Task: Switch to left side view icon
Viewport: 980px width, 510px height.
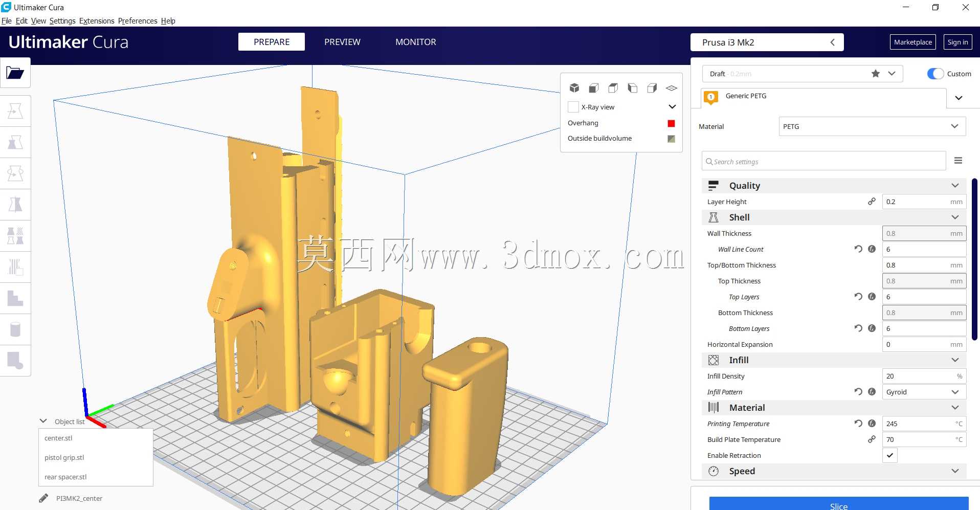Action: coord(633,88)
